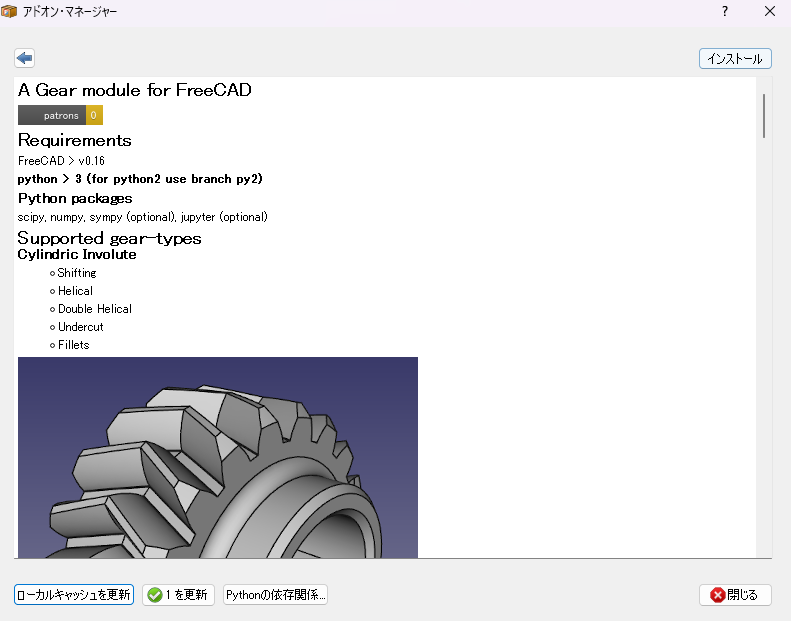Click the "Fillets" list item

click(x=74, y=345)
